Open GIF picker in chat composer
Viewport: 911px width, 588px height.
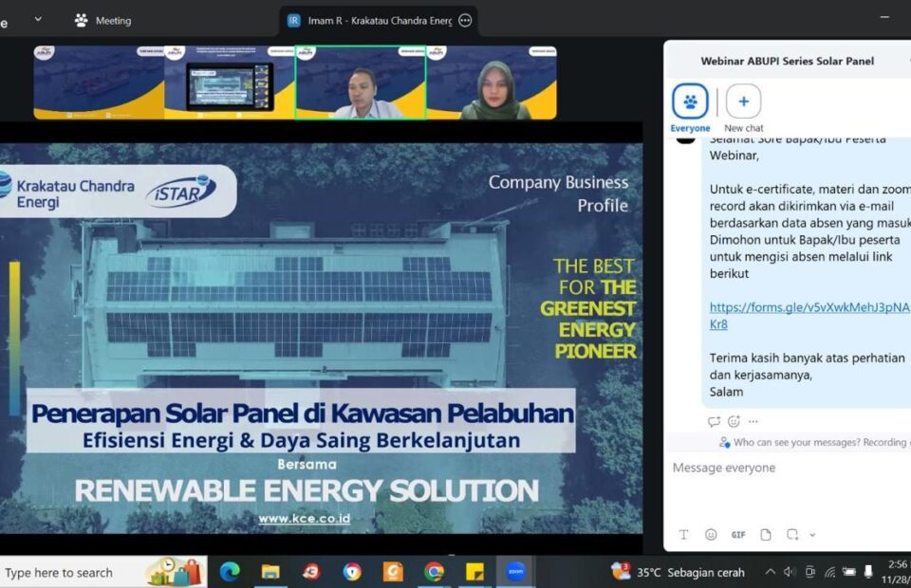pos(738,535)
